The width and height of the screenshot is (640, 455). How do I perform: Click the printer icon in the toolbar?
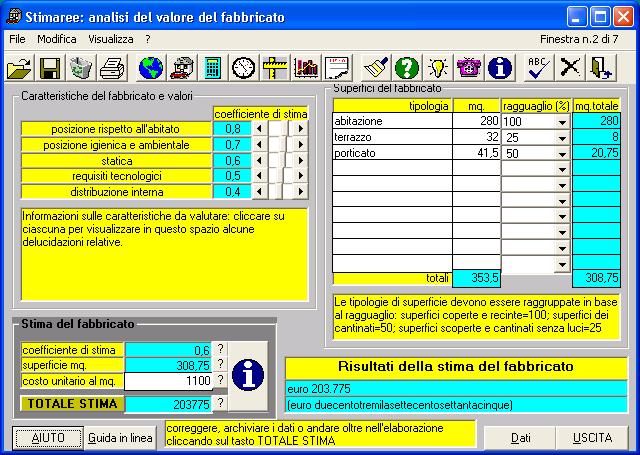(x=113, y=68)
